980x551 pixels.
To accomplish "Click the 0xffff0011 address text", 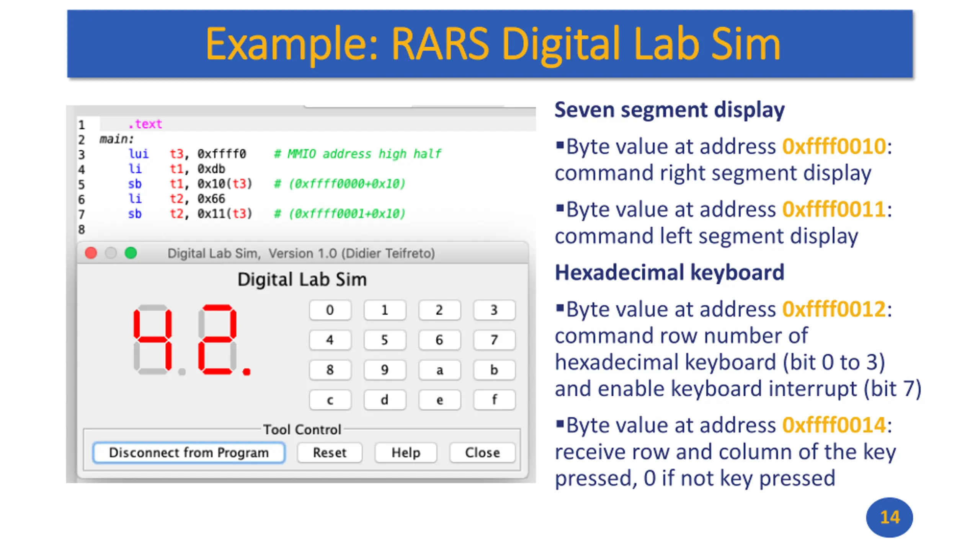I will [x=834, y=209].
